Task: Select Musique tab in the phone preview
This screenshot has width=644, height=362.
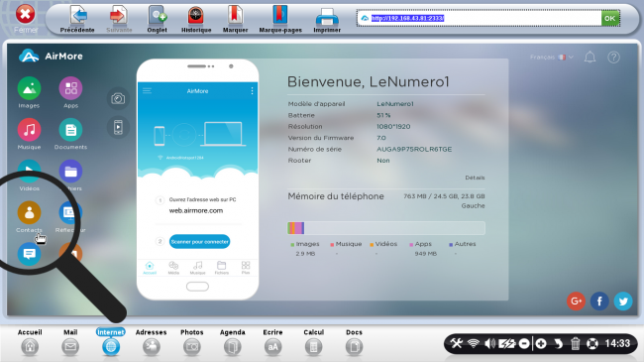Action: pos(197,268)
